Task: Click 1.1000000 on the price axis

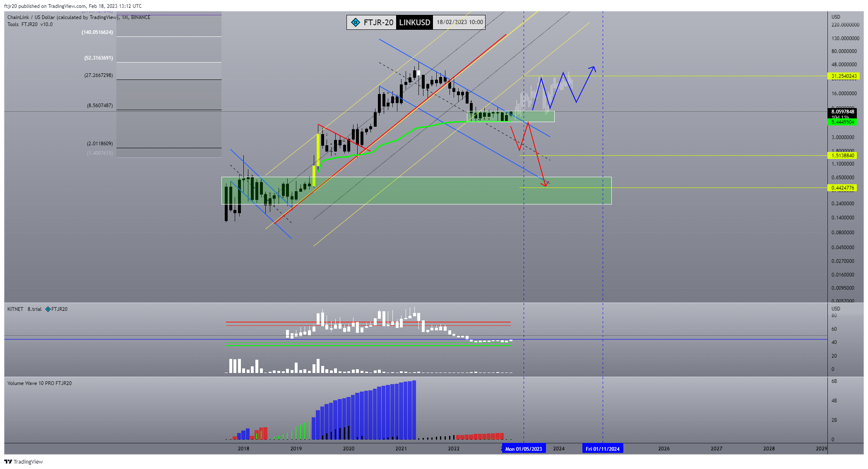Action: [843, 164]
